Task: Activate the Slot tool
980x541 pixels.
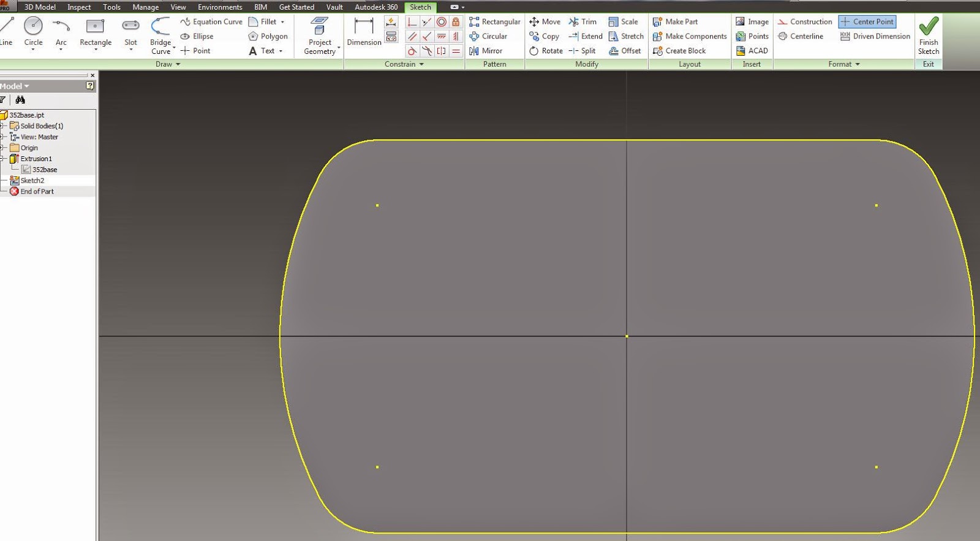Action: pos(130,32)
